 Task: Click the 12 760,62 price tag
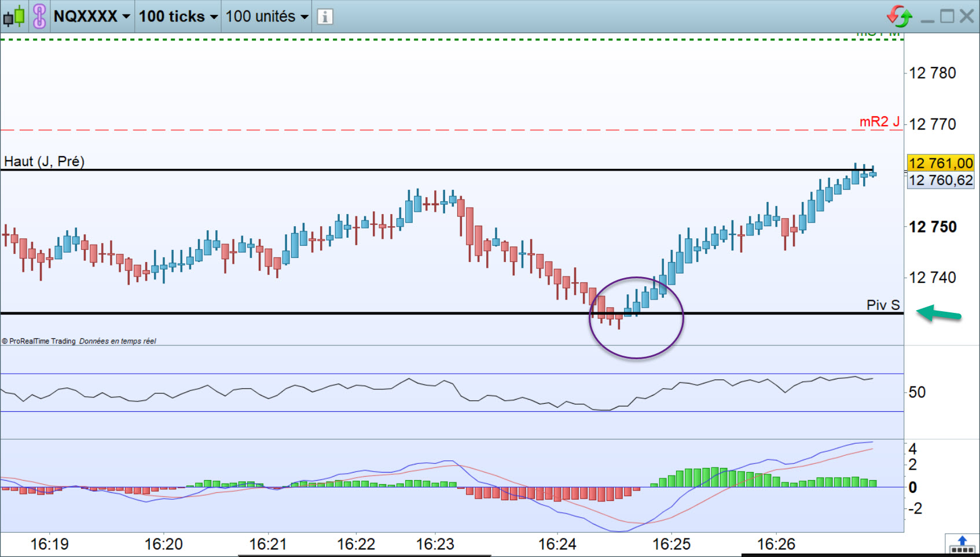[x=941, y=180]
